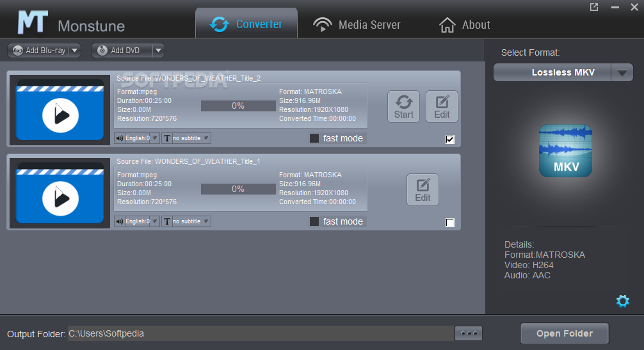Click the Output Folder path field
644x350 pixels.
click(261, 333)
